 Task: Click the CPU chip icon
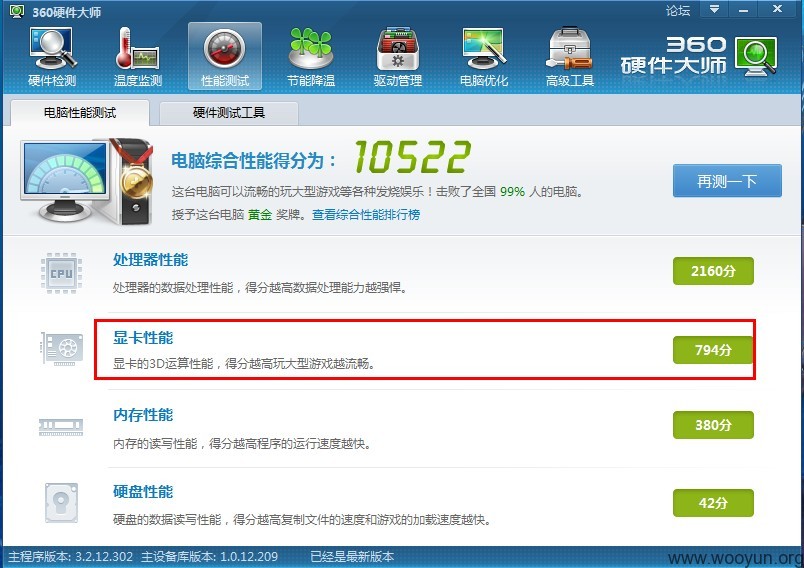pos(62,273)
